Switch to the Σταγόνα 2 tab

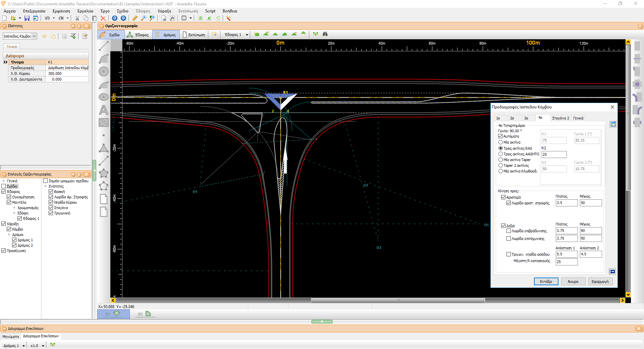point(560,118)
